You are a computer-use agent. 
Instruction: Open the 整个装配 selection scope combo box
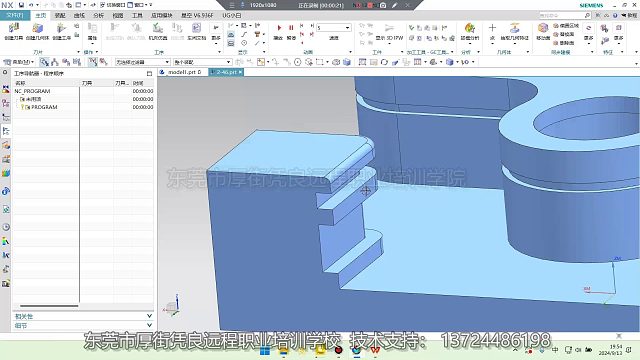(x=202, y=62)
